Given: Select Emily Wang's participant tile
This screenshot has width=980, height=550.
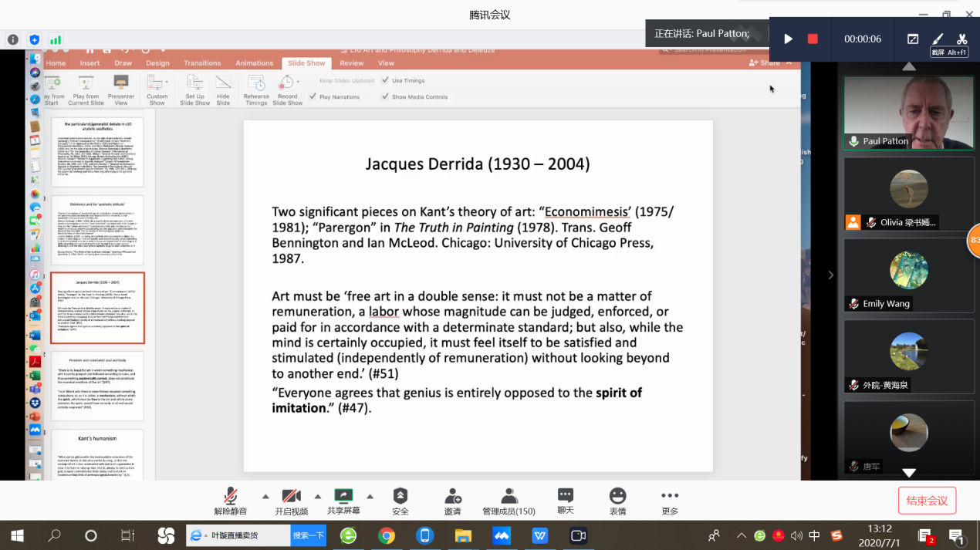Looking at the screenshot, I should [x=909, y=275].
